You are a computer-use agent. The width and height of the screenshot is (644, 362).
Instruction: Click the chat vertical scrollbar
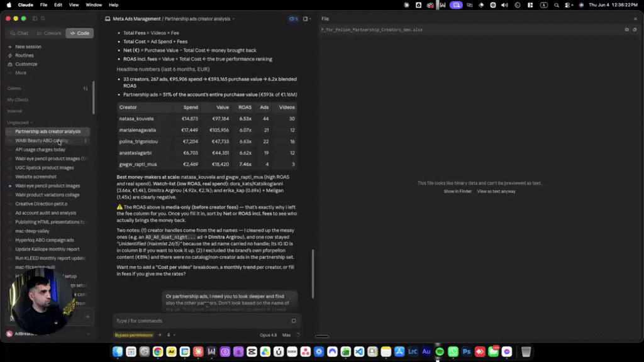[x=313, y=273]
